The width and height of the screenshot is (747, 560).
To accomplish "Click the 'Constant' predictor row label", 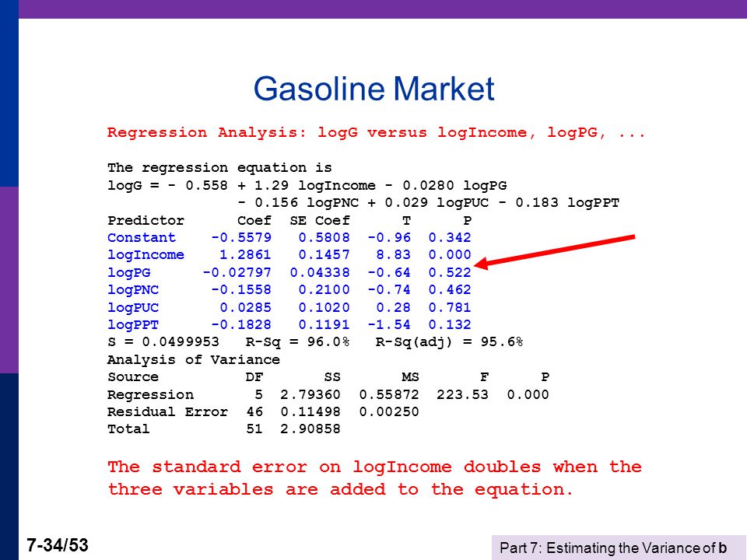I will tap(142, 237).
